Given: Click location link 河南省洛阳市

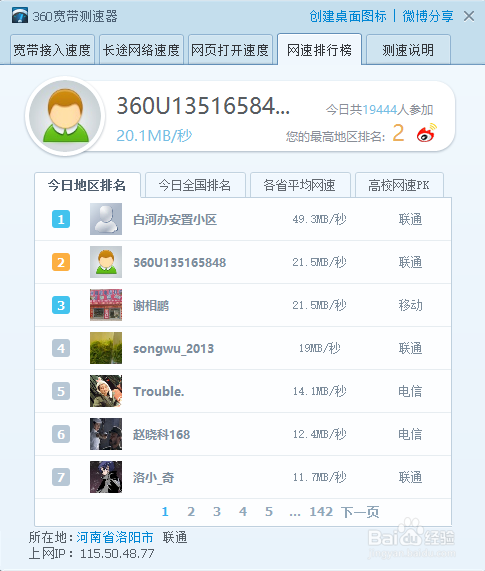Looking at the screenshot, I should click(115, 537).
